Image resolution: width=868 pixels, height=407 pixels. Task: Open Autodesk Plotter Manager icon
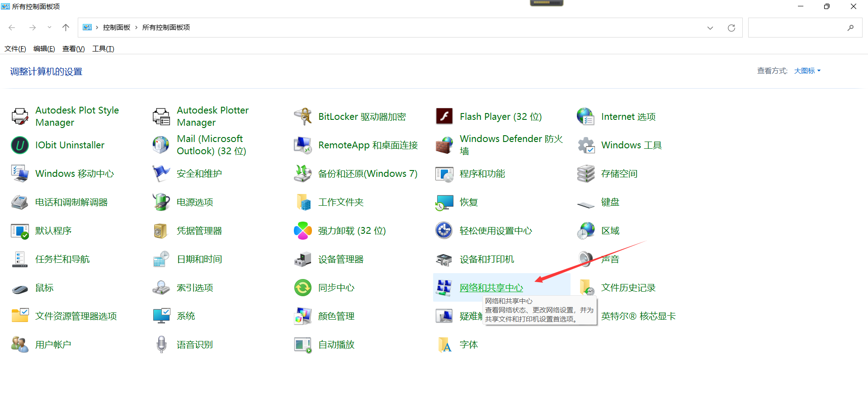coord(161,117)
